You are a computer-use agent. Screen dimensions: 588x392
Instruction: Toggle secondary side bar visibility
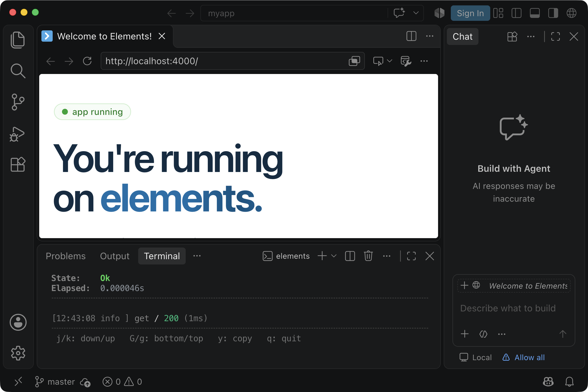click(x=553, y=13)
